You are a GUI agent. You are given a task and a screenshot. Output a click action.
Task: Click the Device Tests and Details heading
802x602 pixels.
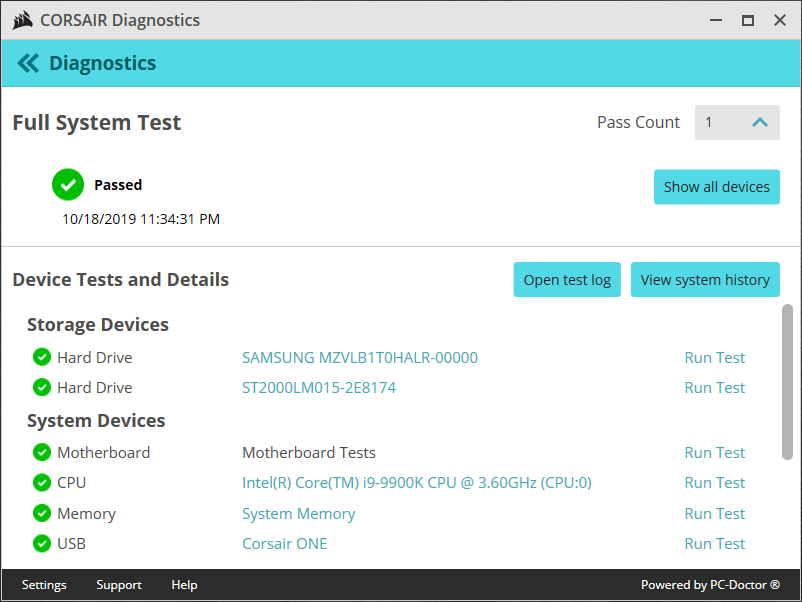[x=121, y=280]
